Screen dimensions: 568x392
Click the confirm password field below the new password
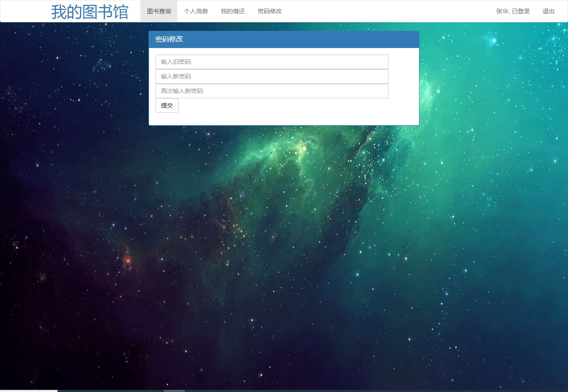[x=271, y=90]
